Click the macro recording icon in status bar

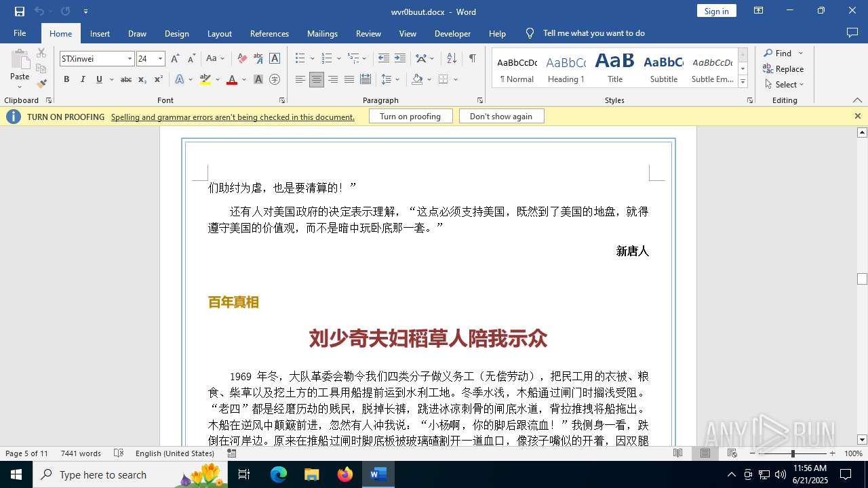[x=232, y=453]
